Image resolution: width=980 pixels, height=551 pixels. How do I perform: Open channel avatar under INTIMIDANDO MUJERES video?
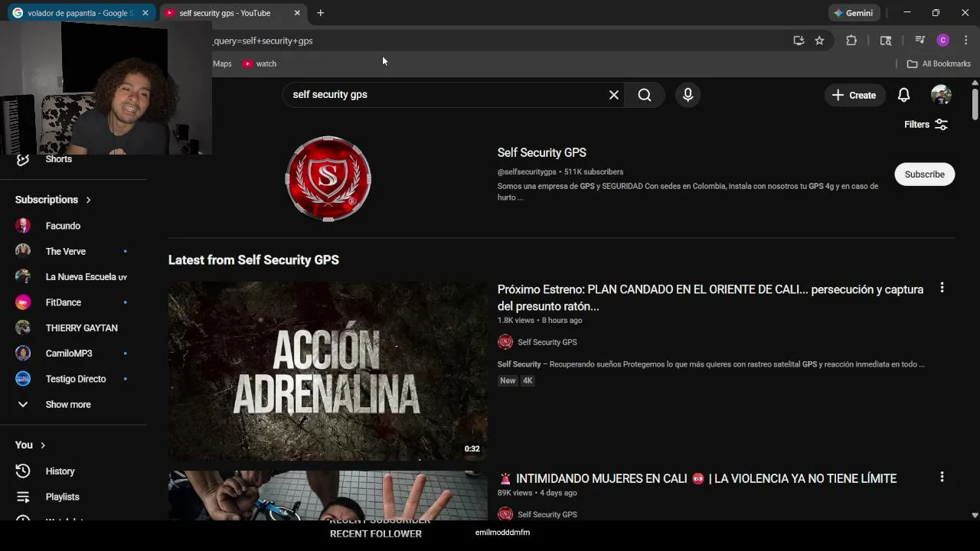(x=505, y=514)
